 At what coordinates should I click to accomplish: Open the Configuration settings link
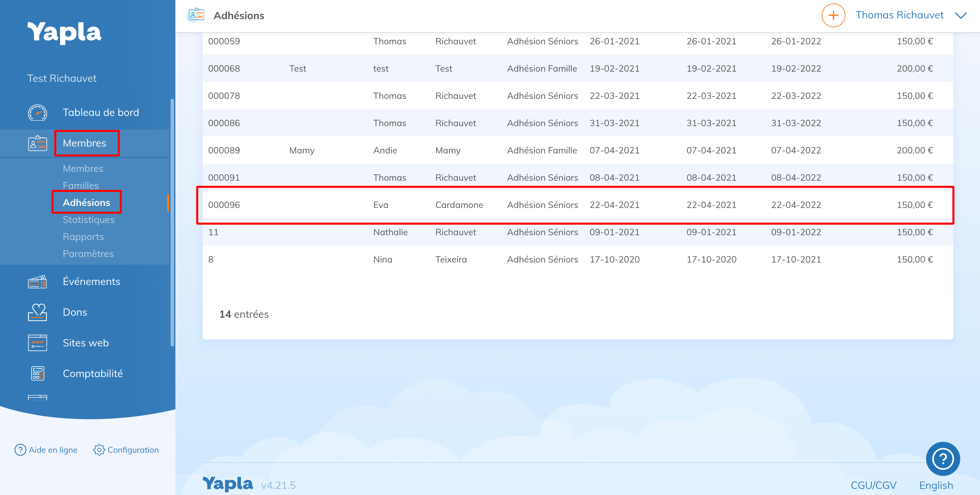click(x=126, y=450)
